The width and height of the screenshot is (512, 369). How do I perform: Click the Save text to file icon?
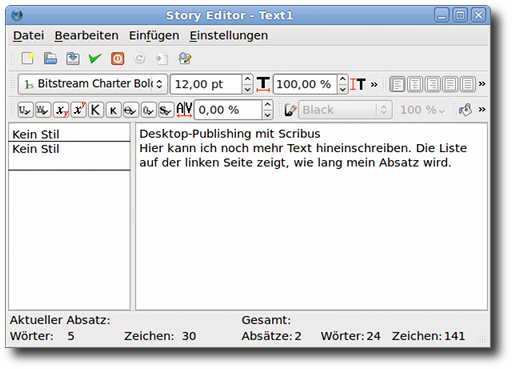click(73, 59)
